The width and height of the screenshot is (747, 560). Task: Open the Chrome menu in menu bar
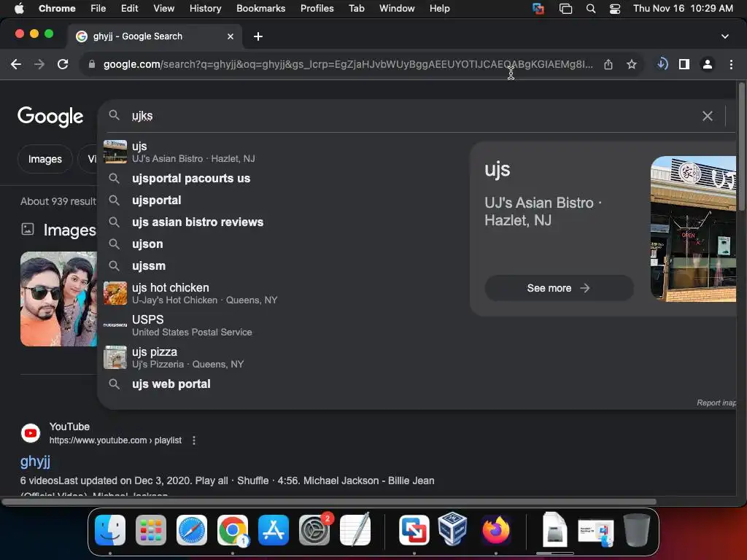(57, 8)
